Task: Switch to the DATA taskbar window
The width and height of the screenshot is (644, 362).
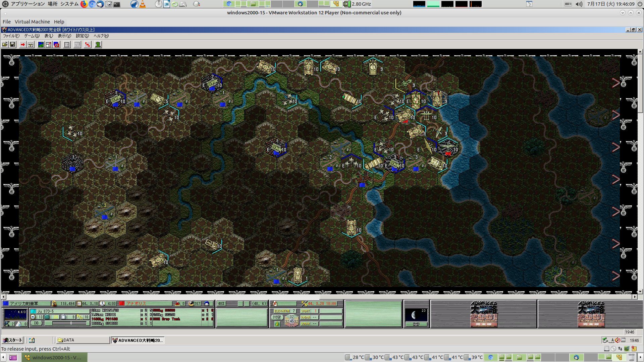Action: click(x=82, y=340)
